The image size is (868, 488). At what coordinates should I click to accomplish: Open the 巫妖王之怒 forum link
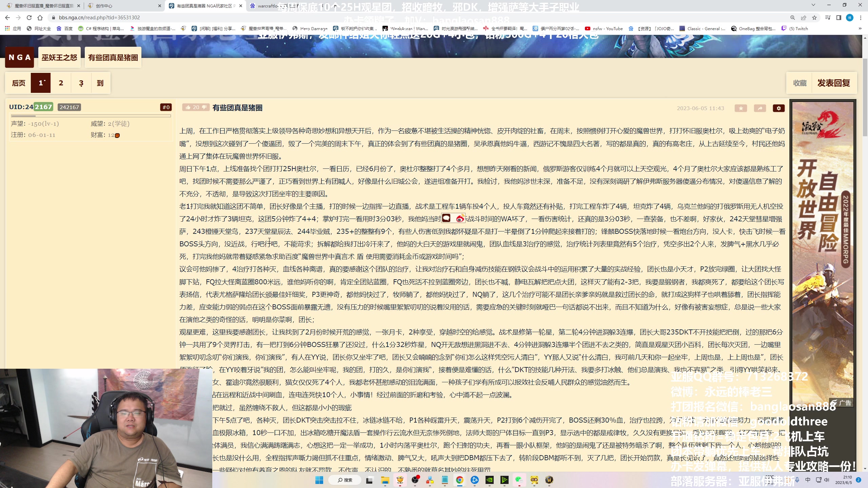(x=59, y=58)
